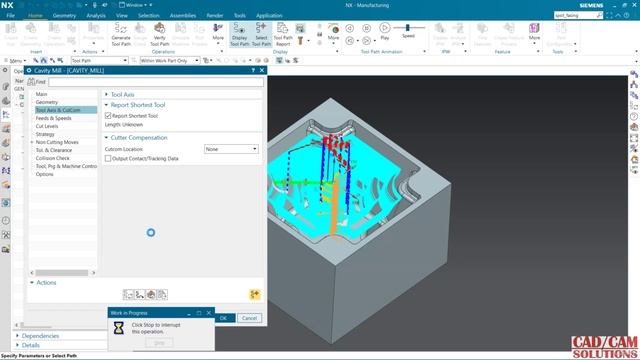This screenshot has height=360, width=640.
Task: Enable Output Contact/Tracking Data checkbox
Action: click(108, 158)
